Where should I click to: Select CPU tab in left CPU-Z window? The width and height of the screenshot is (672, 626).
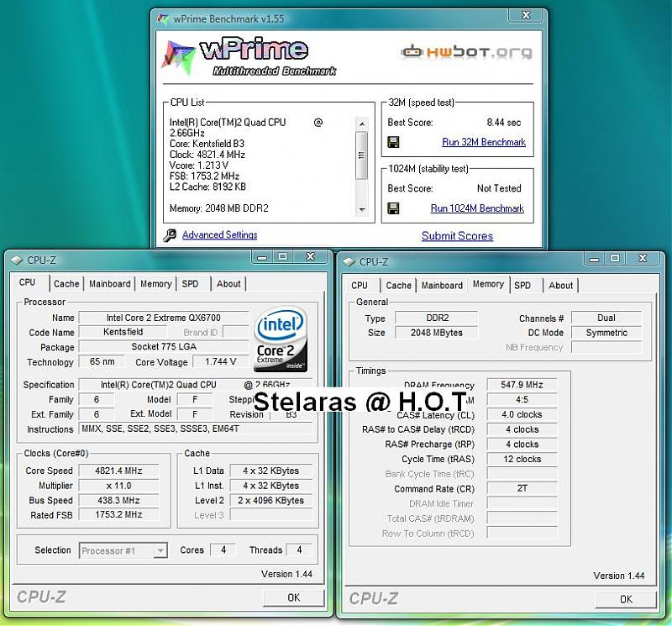point(27,282)
